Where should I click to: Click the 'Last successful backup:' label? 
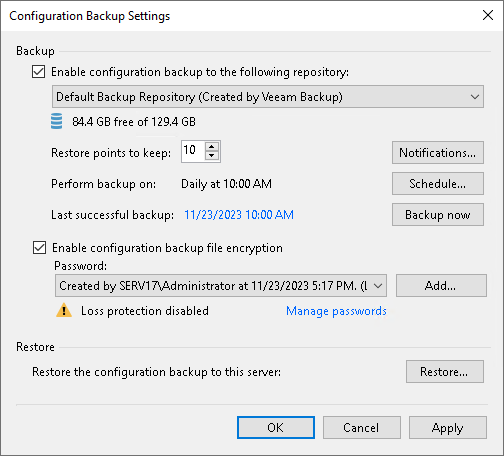point(112,215)
